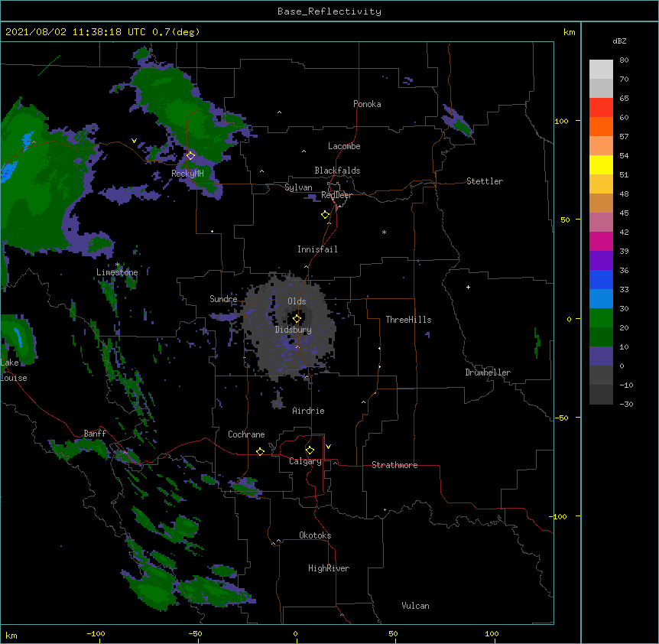Select the yellow 54 dBZ legend swatch
The height and width of the screenshot is (644, 659).
pos(601,164)
